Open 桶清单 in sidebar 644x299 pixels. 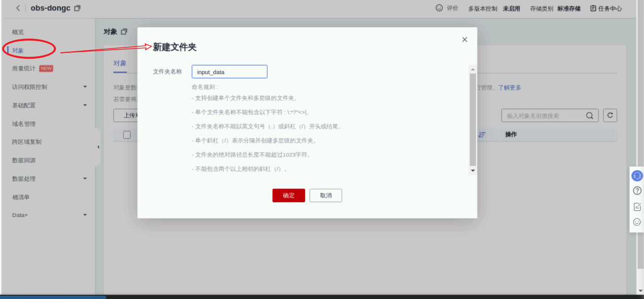(x=21, y=197)
